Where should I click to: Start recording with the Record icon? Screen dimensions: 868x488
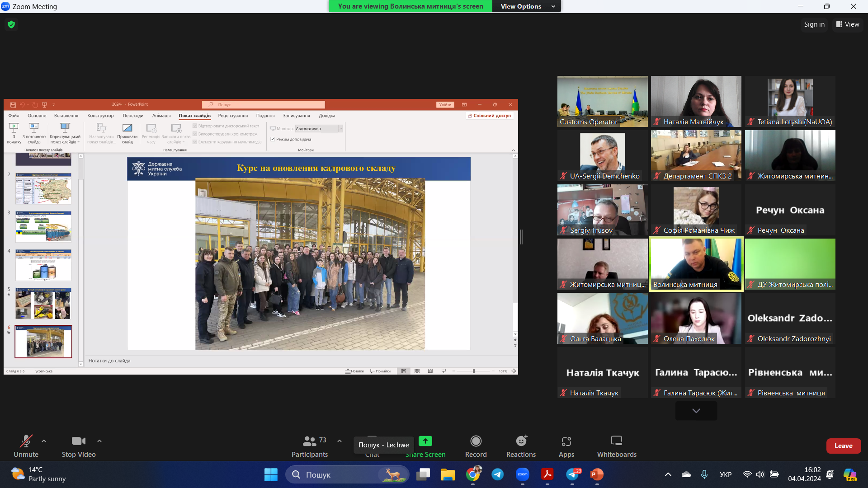click(x=476, y=441)
